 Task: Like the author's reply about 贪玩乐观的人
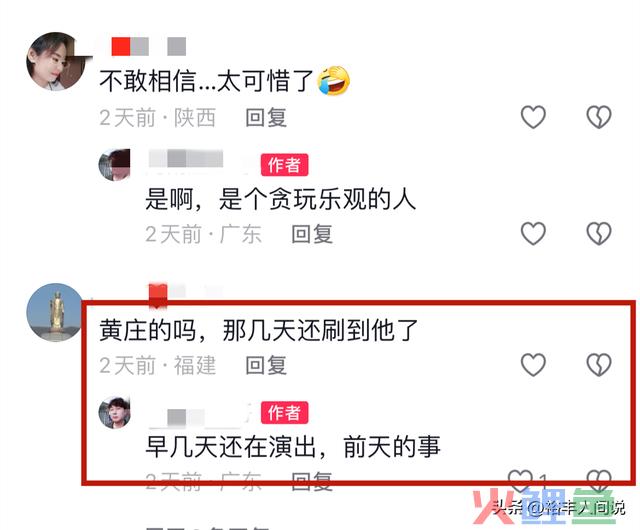coord(533,234)
